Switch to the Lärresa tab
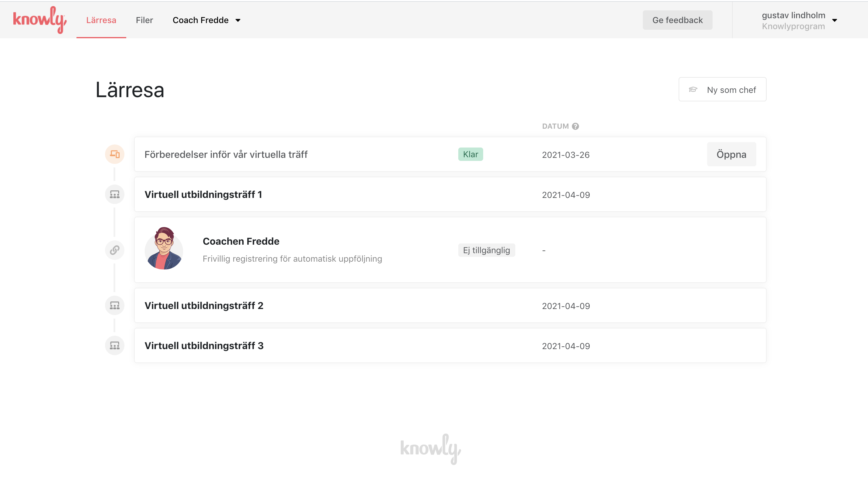Screen dimensions: 868x479 (101, 20)
